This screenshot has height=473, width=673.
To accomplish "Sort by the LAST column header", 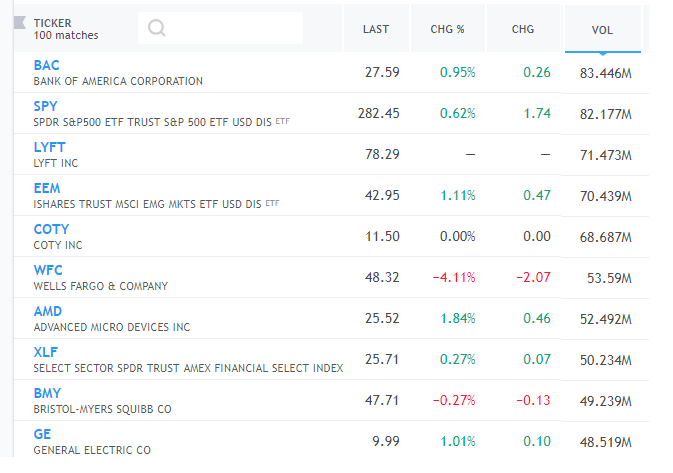I will (376, 29).
